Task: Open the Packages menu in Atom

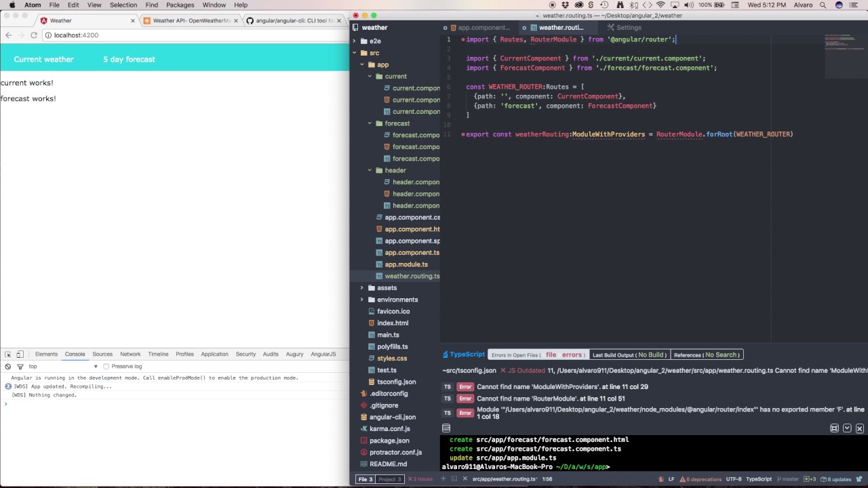Action: pos(180,5)
